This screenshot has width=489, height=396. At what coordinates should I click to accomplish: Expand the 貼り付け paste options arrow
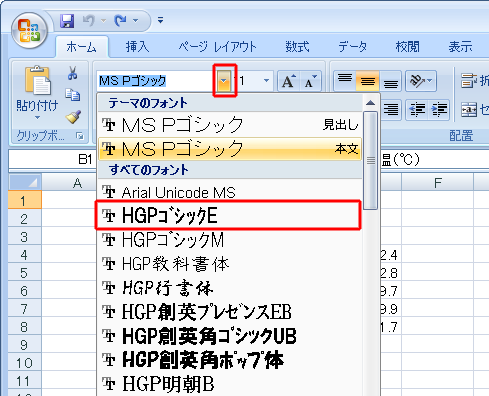tap(37, 117)
